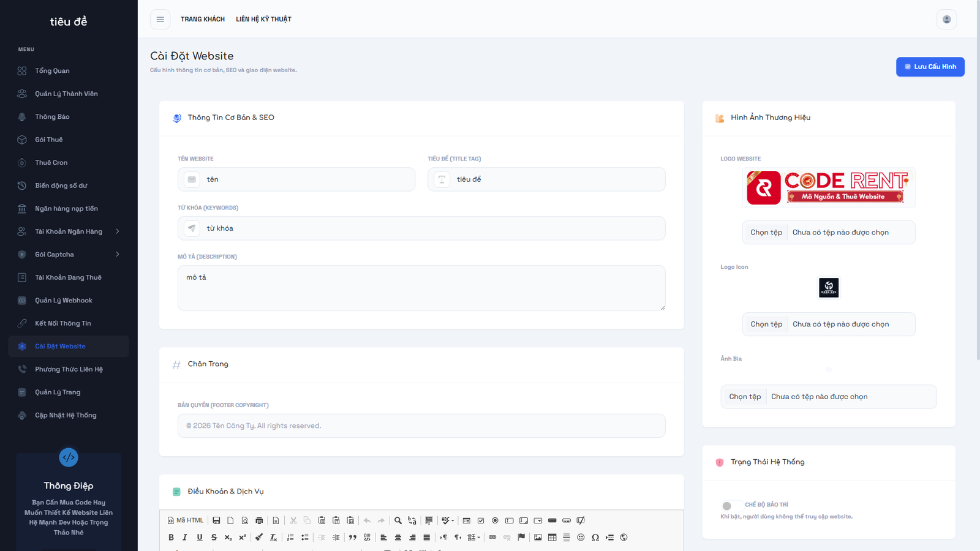
Task: Open the TRANG KHÁCH menu item
Action: coord(203,19)
